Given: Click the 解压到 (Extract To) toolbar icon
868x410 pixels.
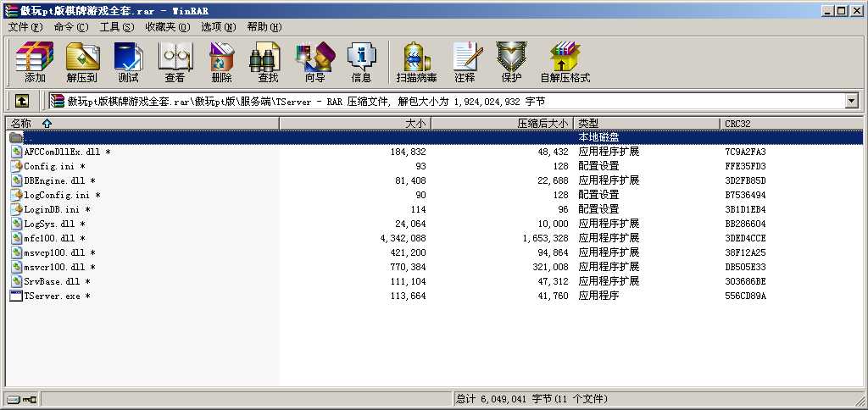Looking at the screenshot, I should click(82, 62).
